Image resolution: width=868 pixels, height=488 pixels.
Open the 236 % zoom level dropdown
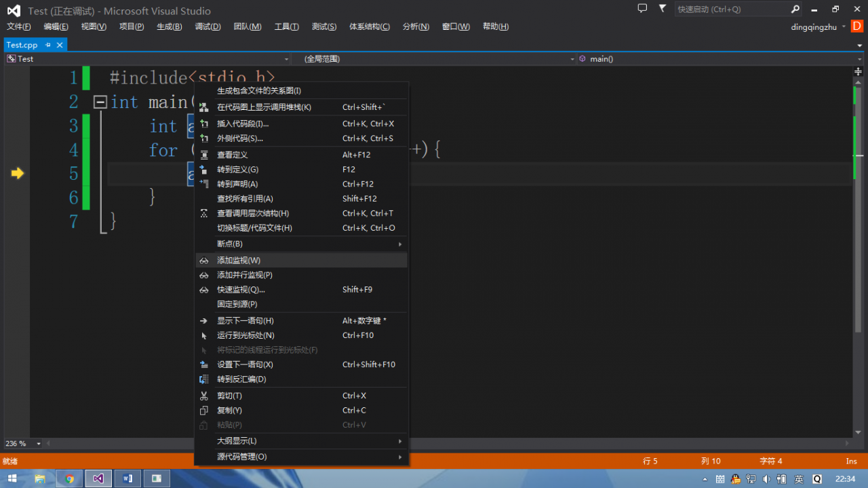tap(39, 444)
